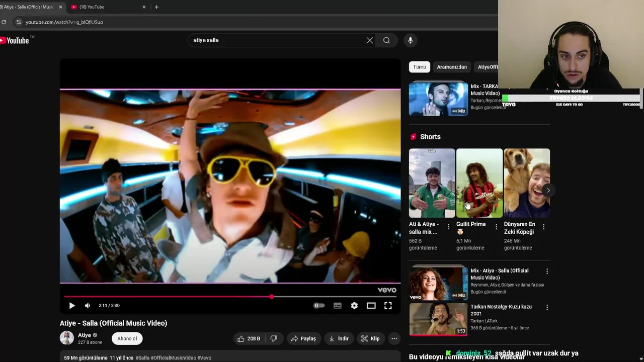Close the Atiye - Salla browser tab
This screenshot has height=362, width=644.
tap(61, 7)
